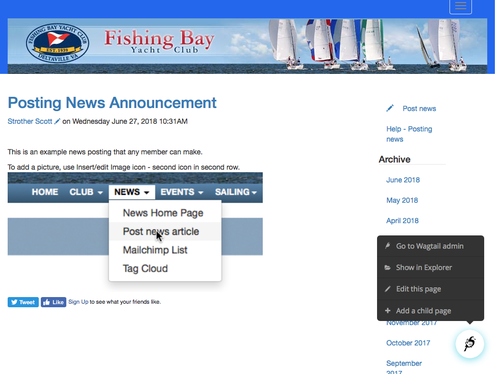Click the Wagtail admin icon in the userbar
Image resolution: width=500 pixels, height=374 pixels.
pos(387,246)
